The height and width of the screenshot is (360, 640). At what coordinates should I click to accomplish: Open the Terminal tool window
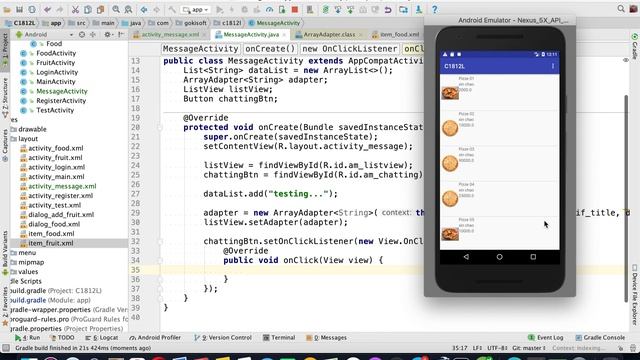279,338
